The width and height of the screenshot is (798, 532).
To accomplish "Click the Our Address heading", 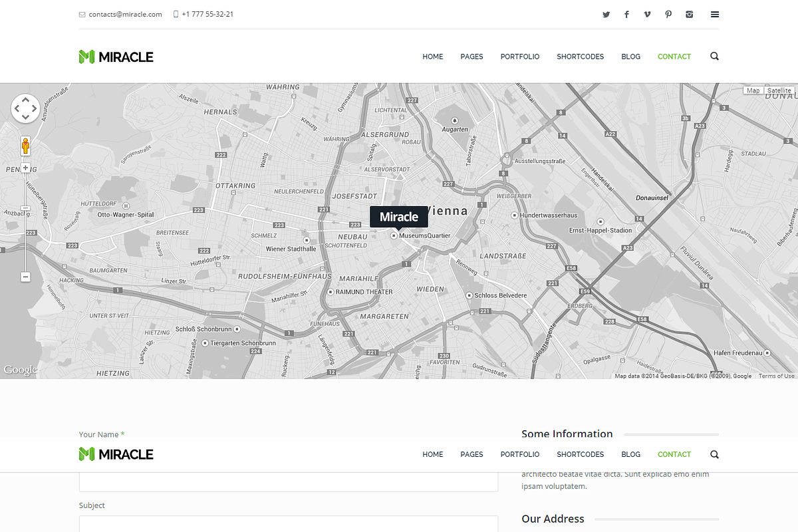I will tap(553, 519).
